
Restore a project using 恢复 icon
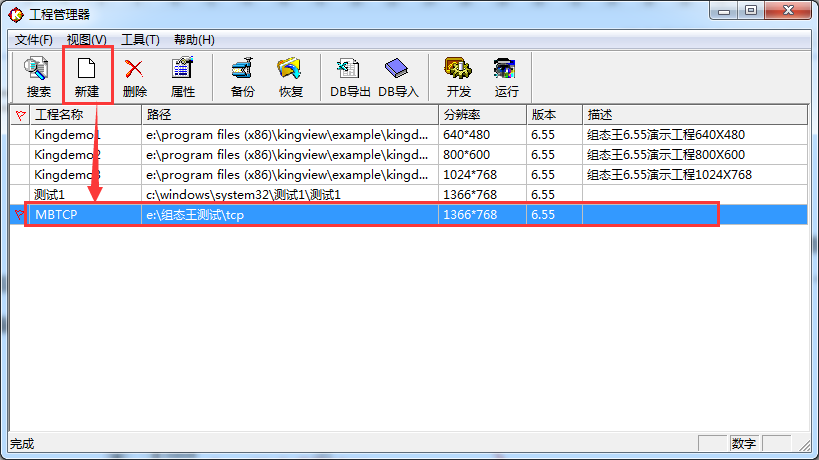(290, 77)
